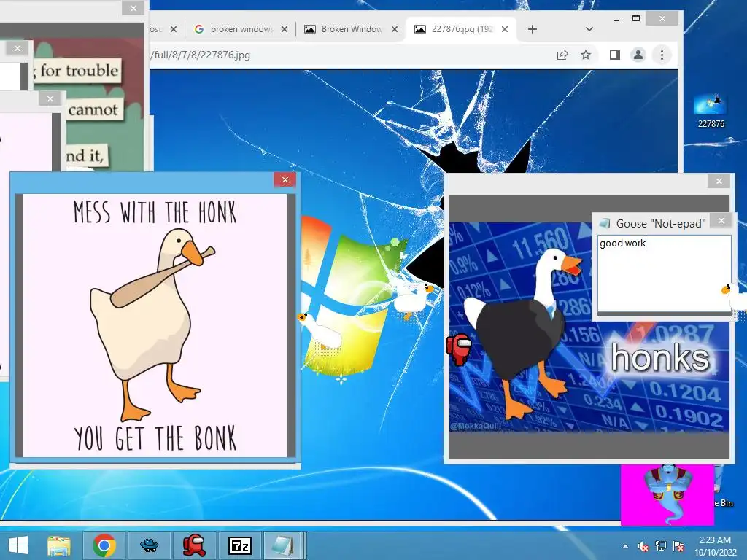
Task: Open File Explorer from the taskbar
Action: [x=59, y=545]
